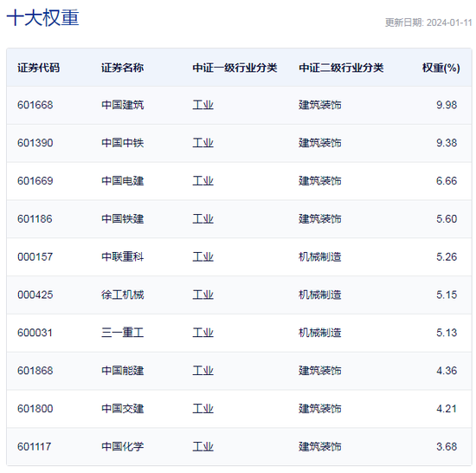The image size is (476, 473).
Task: Open the 中国铁建 entry
Action: pos(122,218)
